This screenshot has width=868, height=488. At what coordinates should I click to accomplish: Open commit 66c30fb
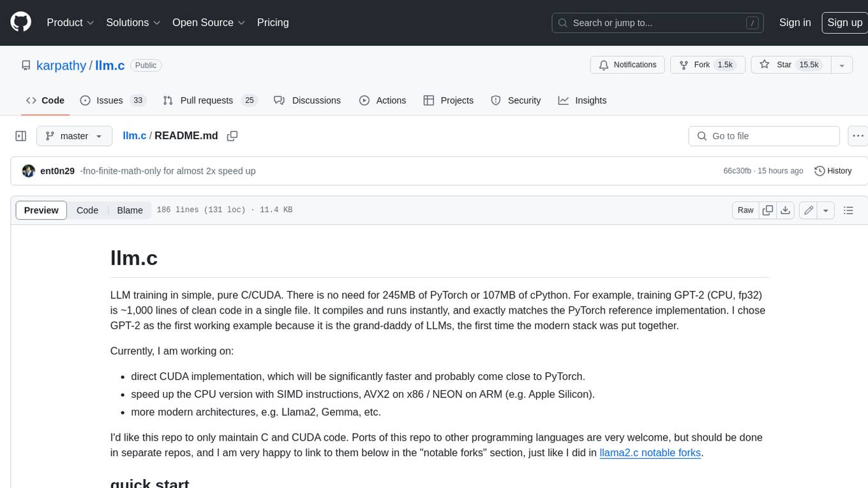tap(737, 171)
